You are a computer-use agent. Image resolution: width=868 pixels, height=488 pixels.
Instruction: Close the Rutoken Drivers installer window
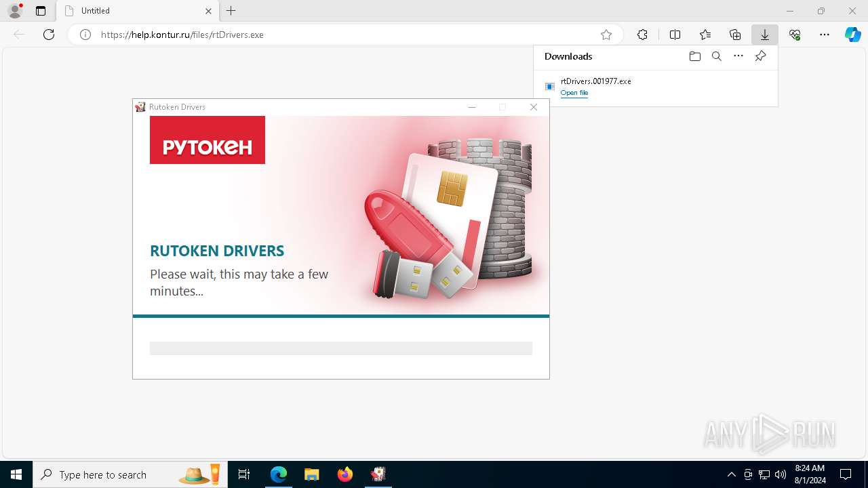pos(534,107)
